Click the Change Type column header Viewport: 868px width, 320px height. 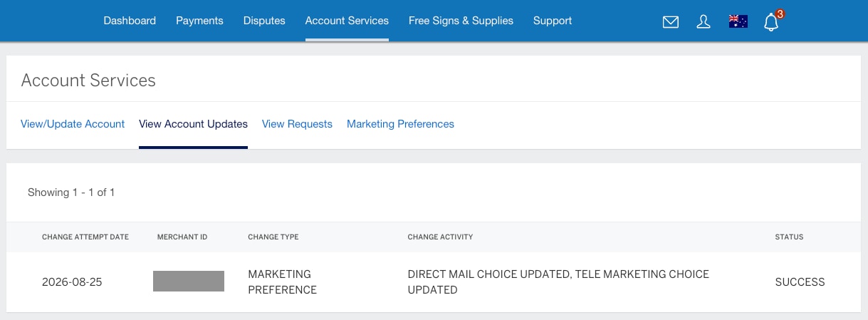(x=273, y=237)
